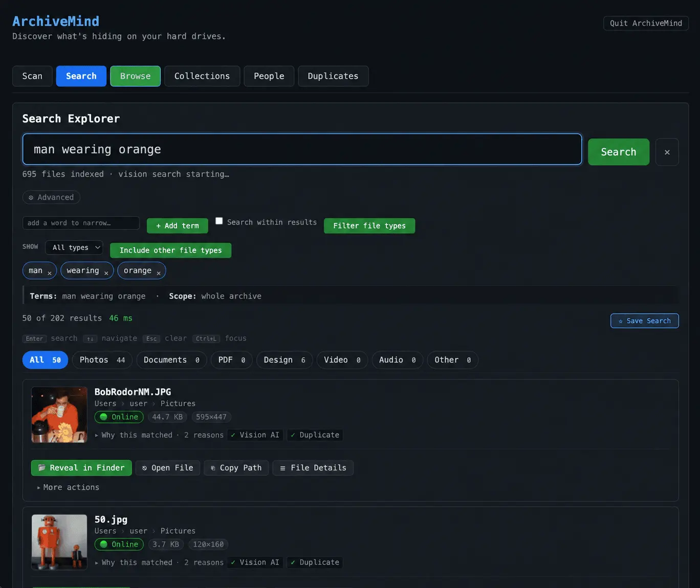This screenshot has height=588, width=700.
Task: Open File for BobRodorNM.JPG
Action: 168,468
